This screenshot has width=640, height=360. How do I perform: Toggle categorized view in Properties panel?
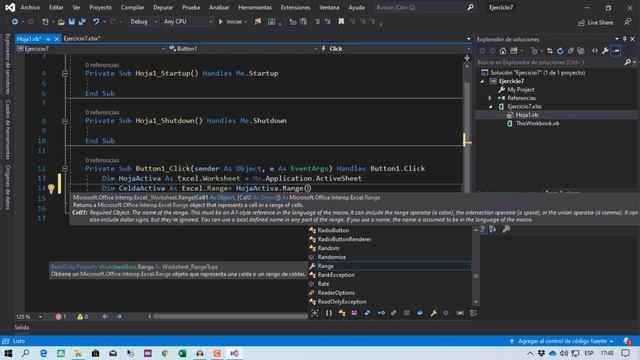point(483,229)
